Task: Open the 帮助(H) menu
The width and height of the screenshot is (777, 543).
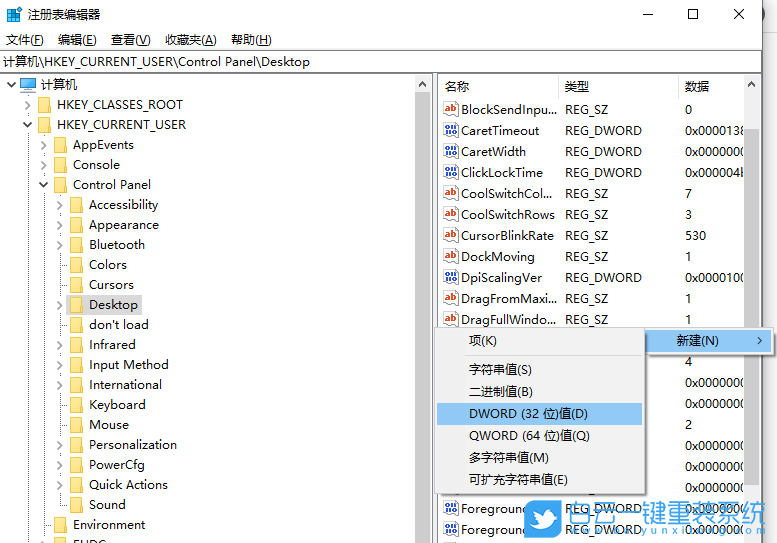Action: (x=251, y=40)
